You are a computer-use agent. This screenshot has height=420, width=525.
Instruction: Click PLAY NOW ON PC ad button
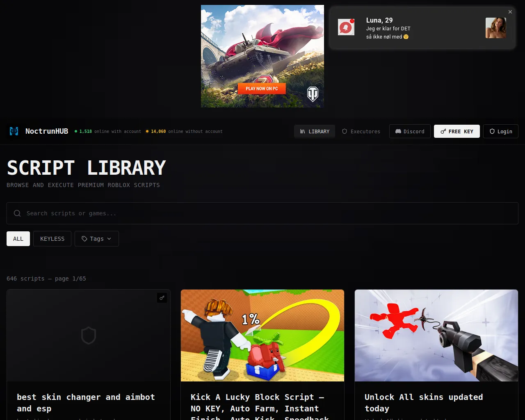(x=262, y=89)
